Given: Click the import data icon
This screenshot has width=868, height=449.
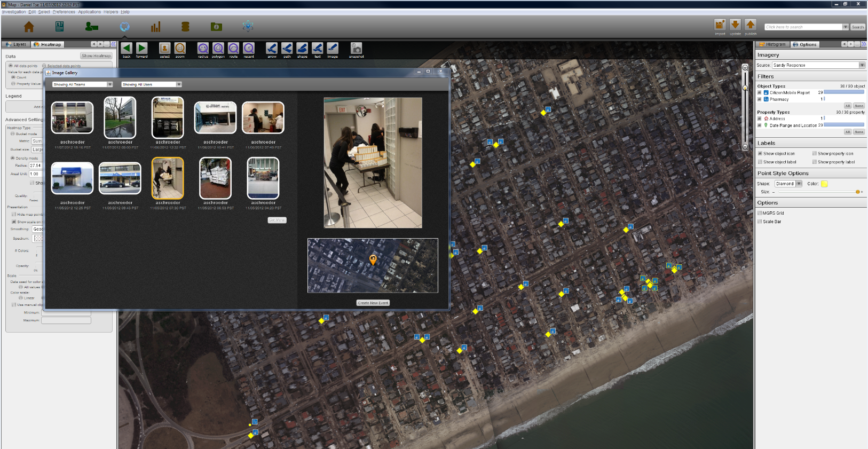Looking at the screenshot, I should (720, 25).
